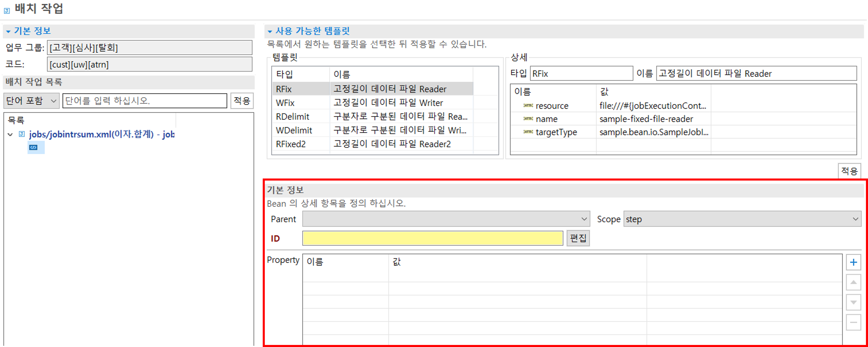868x347 pixels.
Task: Select the XML node icon under jobintrsum
Action: tap(33, 147)
